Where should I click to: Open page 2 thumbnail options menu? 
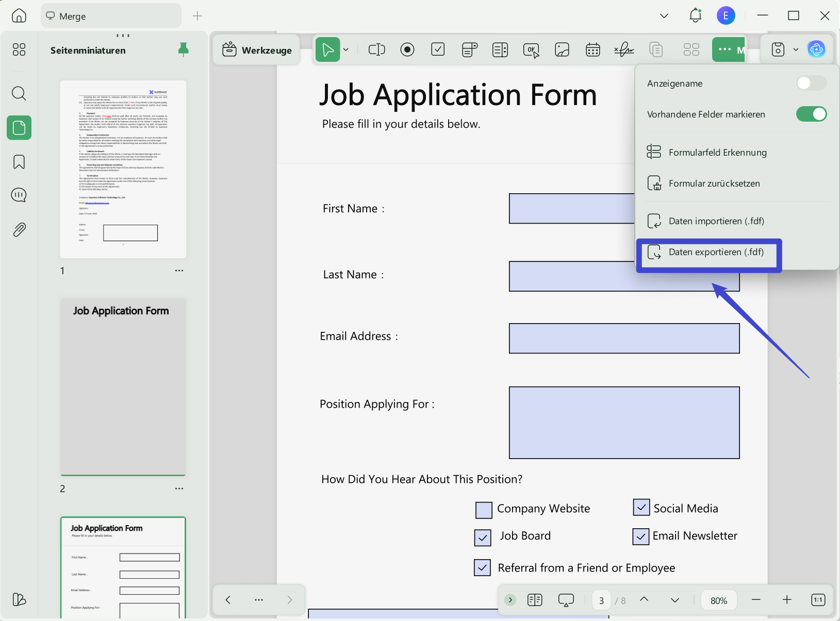(179, 489)
